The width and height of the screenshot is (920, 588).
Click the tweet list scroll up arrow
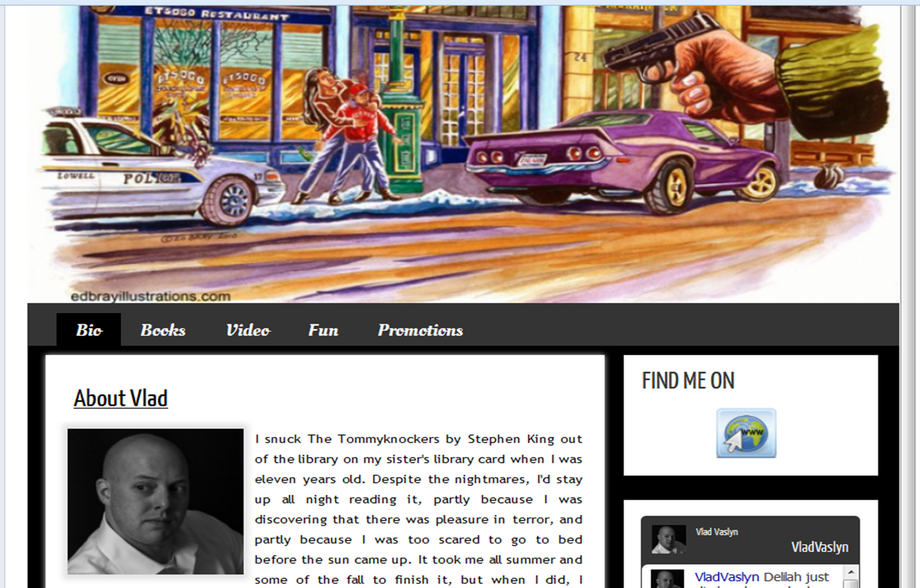850,572
